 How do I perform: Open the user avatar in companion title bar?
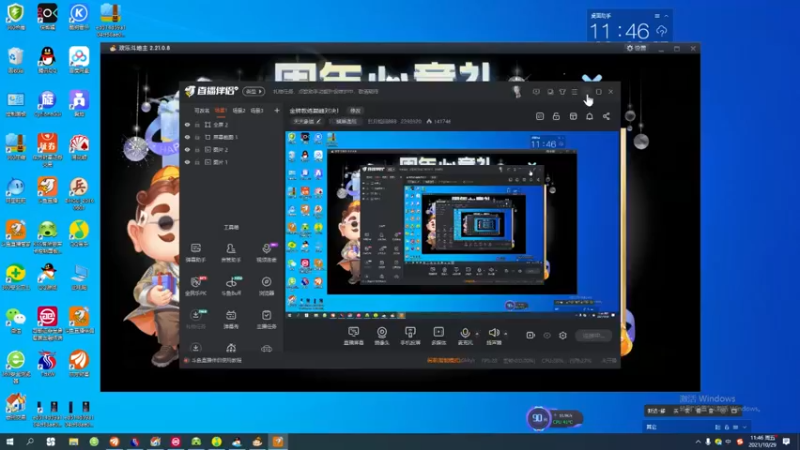click(517, 91)
